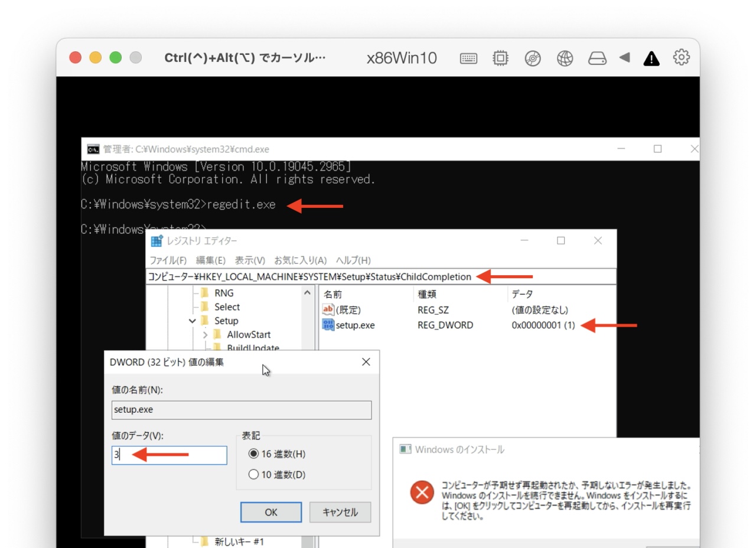This screenshot has height=548, width=756.
Task: Maximize the Registry Editor window
Action: 561,240
